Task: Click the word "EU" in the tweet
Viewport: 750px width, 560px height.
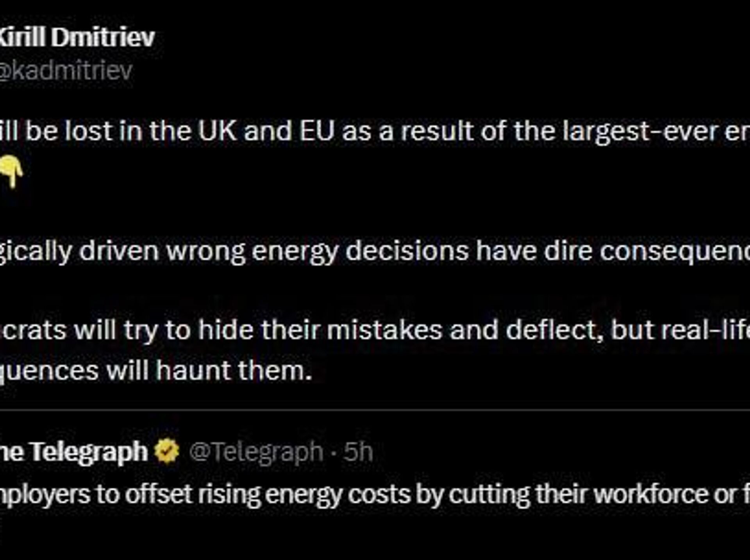Action: point(317,131)
